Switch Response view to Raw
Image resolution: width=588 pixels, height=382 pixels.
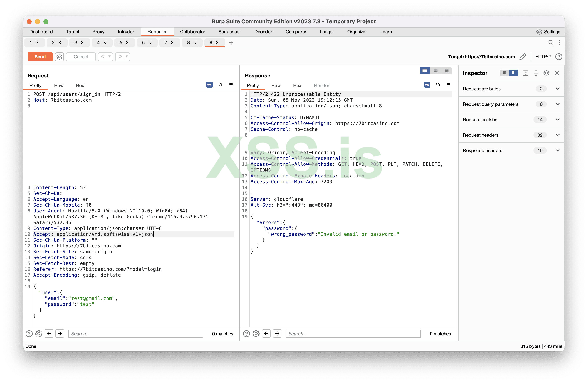[x=276, y=85]
